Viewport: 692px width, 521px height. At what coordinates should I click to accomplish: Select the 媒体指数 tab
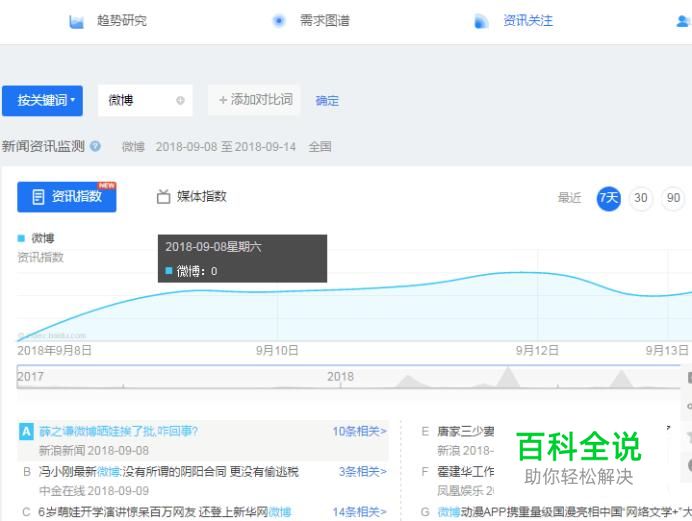tap(202, 196)
